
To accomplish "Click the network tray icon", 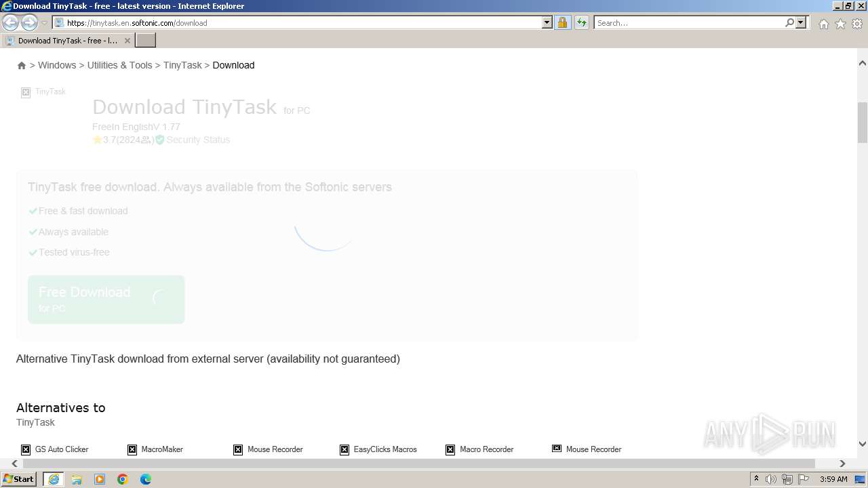I will point(787,479).
